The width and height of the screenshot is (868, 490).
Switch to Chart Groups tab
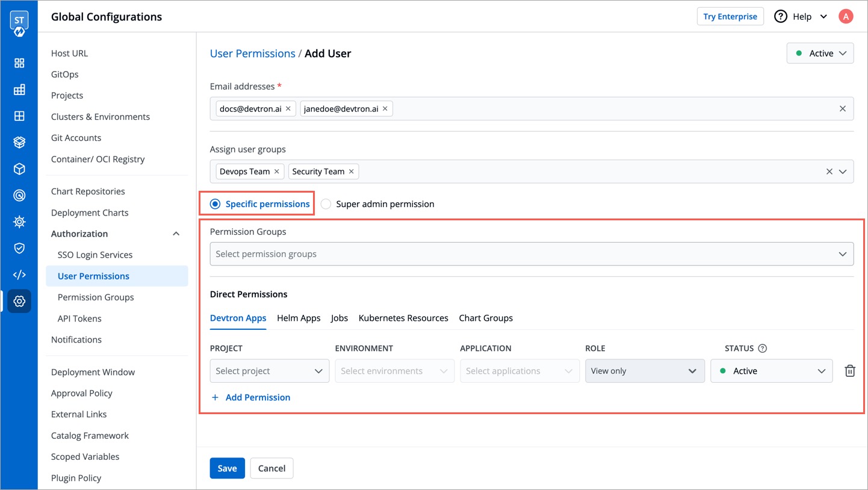pos(486,318)
